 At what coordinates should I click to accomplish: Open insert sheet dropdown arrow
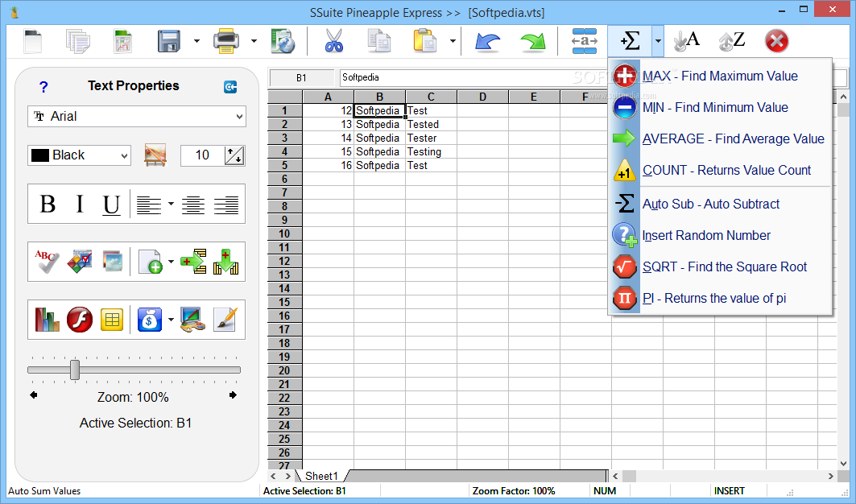tap(171, 262)
